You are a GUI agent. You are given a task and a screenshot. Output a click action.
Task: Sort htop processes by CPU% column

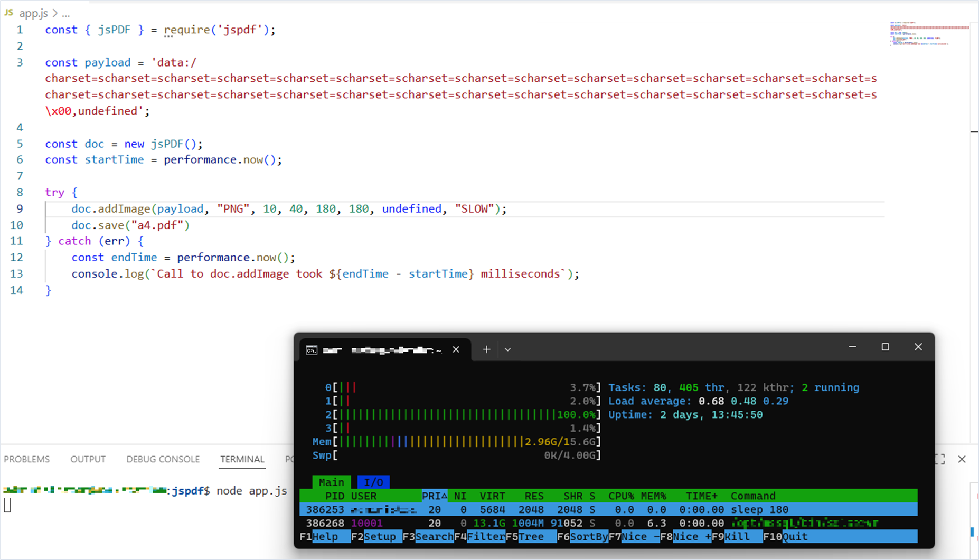point(620,496)
